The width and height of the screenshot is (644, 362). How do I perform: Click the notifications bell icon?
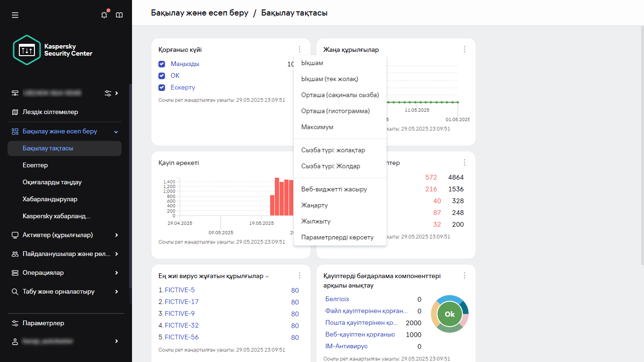point(104,15)
